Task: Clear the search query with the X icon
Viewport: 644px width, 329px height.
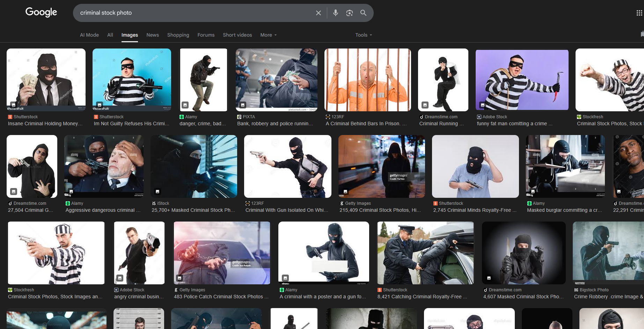Action: click(319, 13)
